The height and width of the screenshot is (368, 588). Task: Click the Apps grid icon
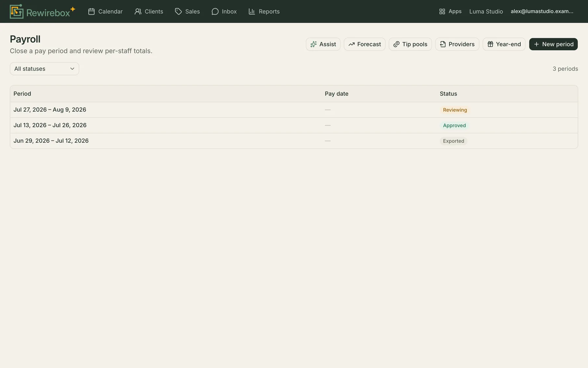pos(442,11)
